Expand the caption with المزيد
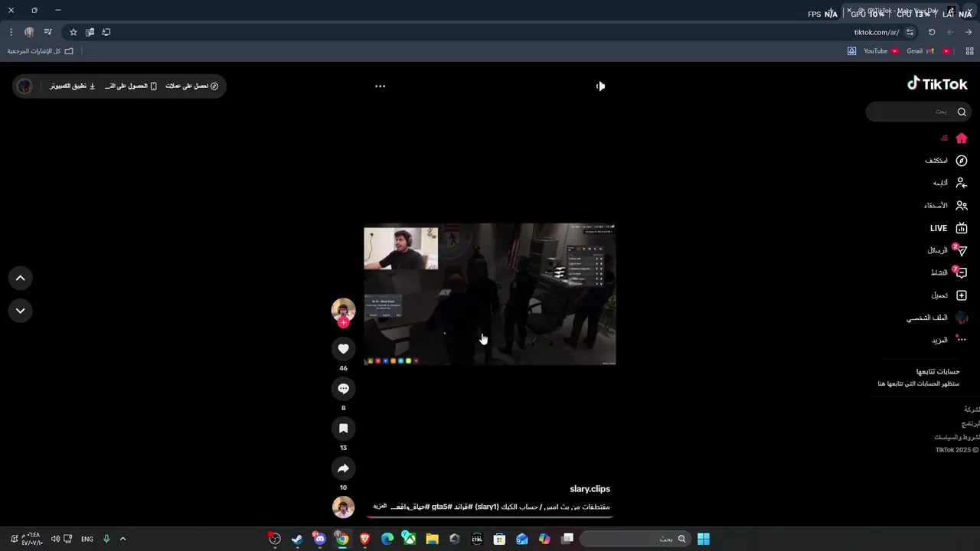The height and width of the screenshot is (551, 980). pyautogui.click(x=380, y=507)
